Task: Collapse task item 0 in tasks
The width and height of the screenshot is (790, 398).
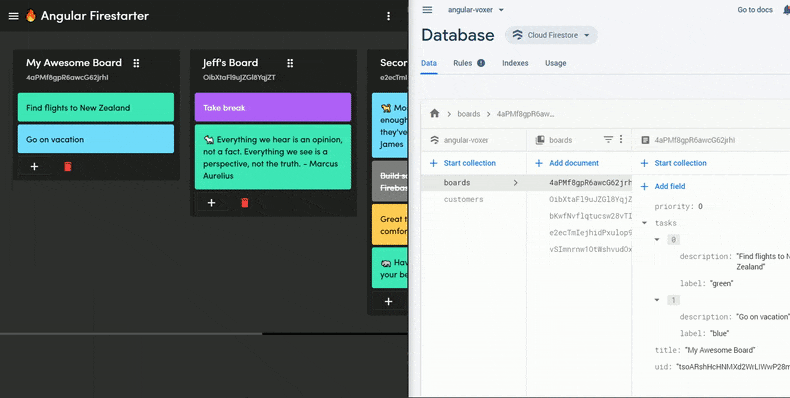Action: (657, 240)
